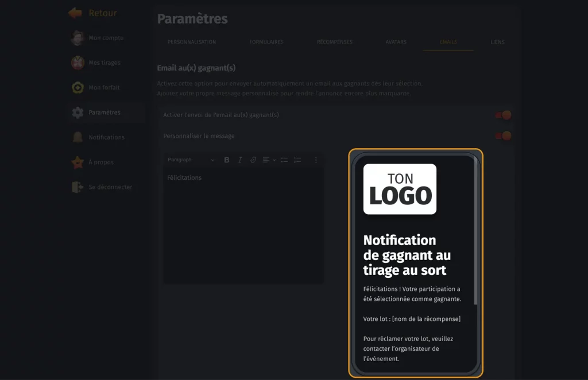Open Mon compte avatar icon

[78, 38]
